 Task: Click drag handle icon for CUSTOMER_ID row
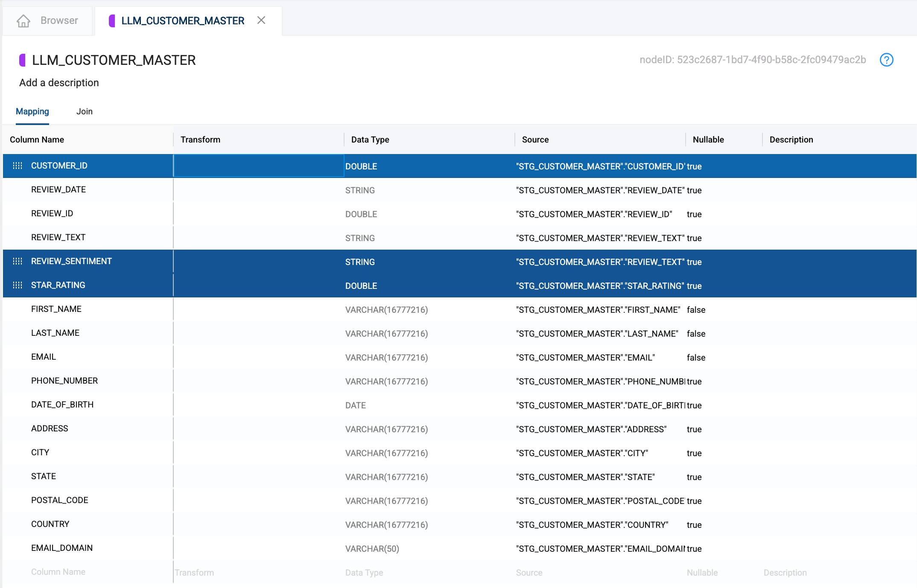tap(18, 166)
